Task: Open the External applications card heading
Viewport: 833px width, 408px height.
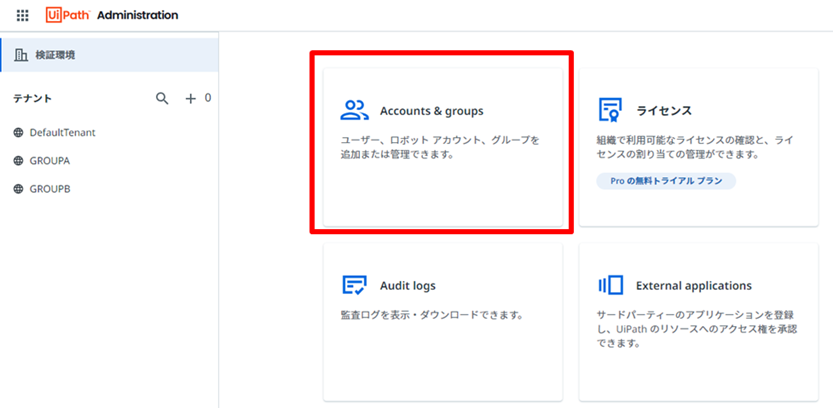Action: 694,286
